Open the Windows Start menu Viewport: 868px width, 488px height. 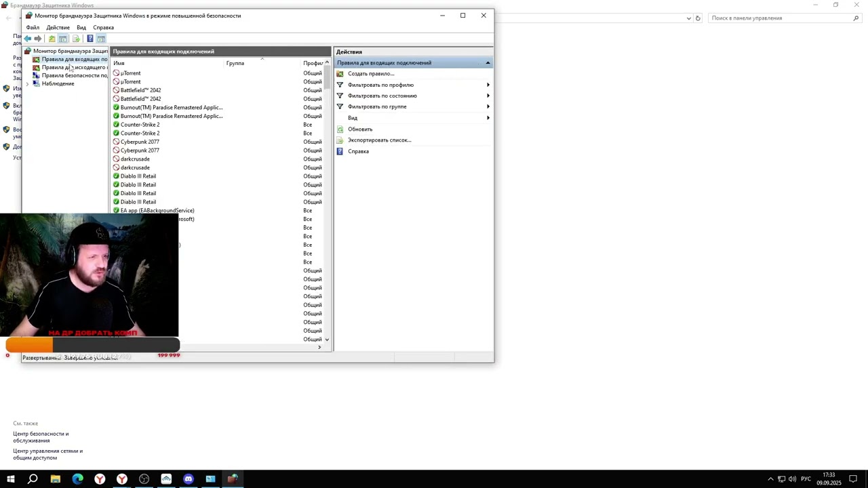tap(11, 479)
